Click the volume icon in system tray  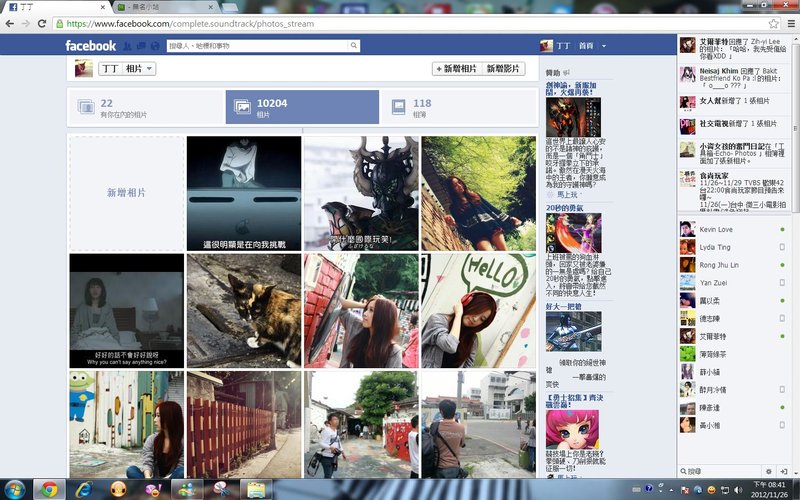coord(738,490)
